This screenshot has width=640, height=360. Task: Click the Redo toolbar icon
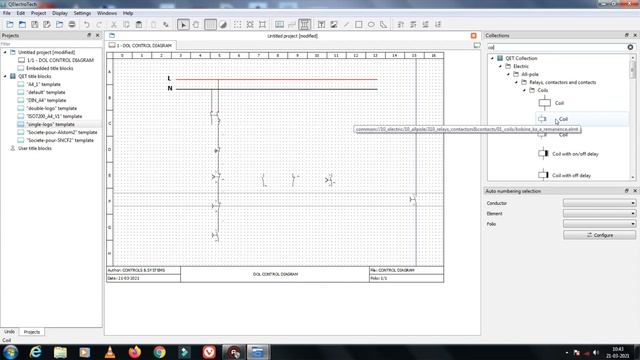99,24
